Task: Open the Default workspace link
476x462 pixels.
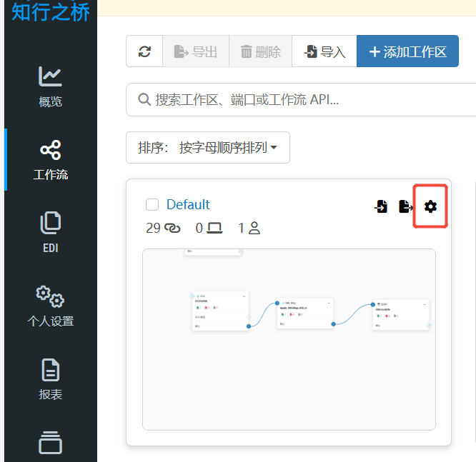Action: click(188, 205)
